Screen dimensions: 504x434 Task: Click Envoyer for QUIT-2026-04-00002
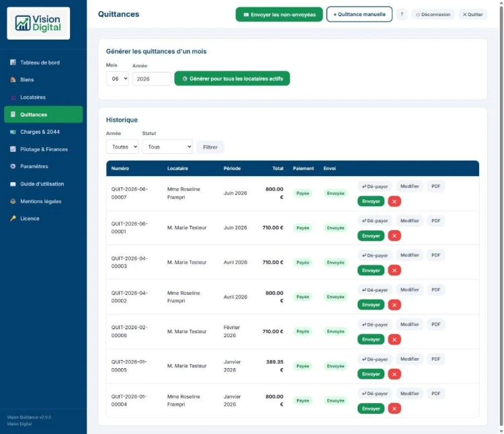(x=371, y=305)
